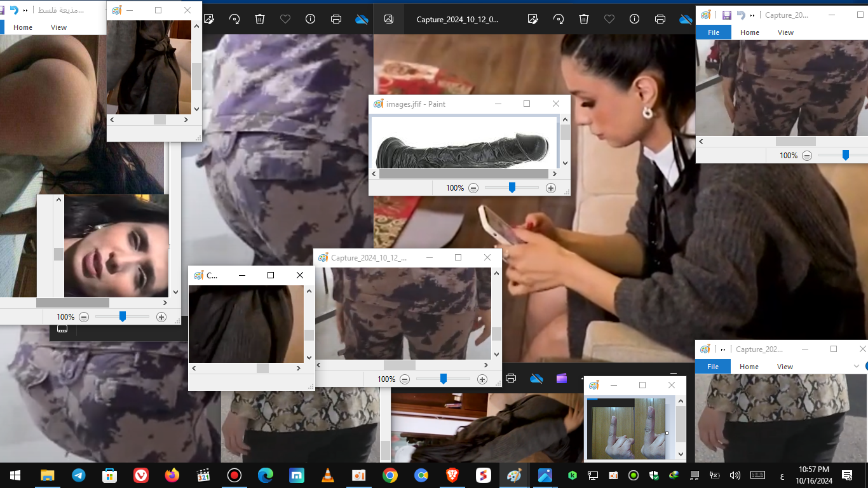Viewport: 868px width, 488px height.
Task: Expand the ribbon using the chevron next to View
Action: pyautogui.click(x=857, y=366)
